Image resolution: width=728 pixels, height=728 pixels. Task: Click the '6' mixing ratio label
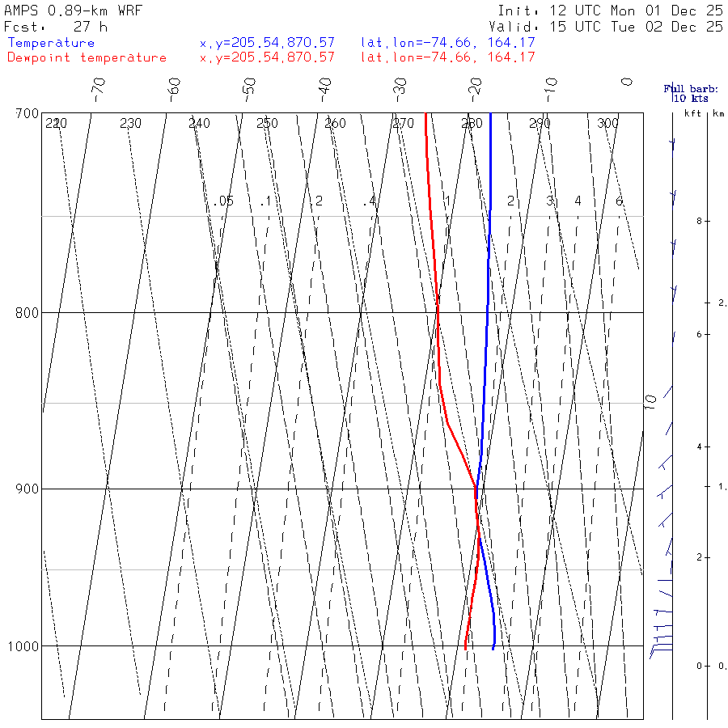619,201
